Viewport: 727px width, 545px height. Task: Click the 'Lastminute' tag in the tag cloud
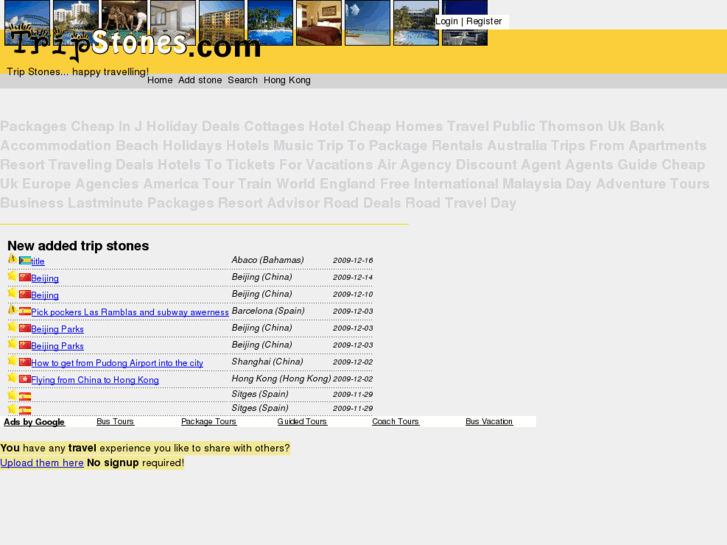click(x=105, y=203)
